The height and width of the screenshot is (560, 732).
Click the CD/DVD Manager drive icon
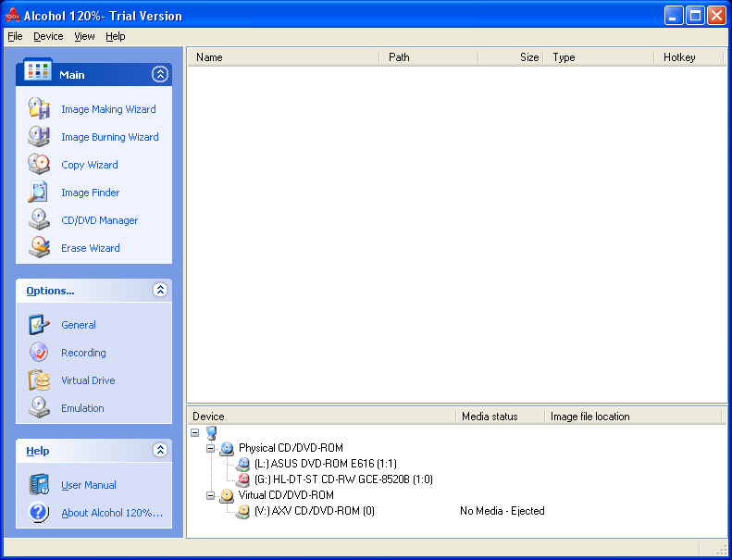[x=39, y=219]
